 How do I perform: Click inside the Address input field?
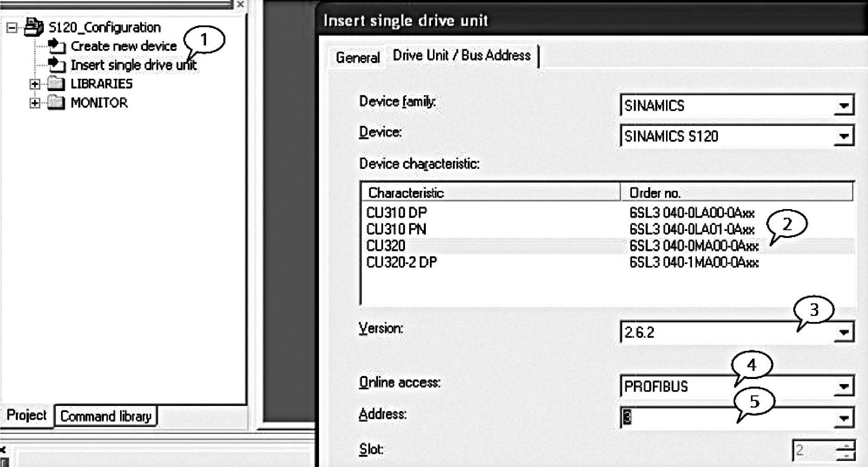(x=727, y=418)
